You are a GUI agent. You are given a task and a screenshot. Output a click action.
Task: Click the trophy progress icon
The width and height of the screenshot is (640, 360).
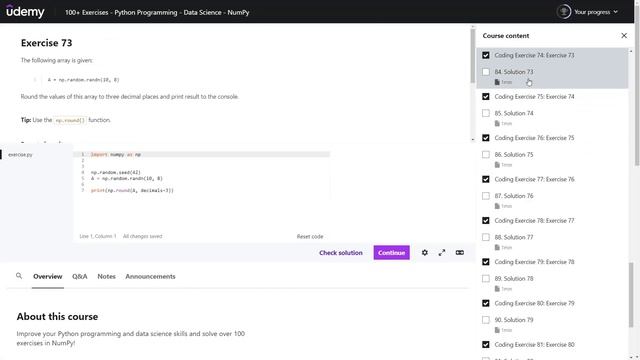pyautogui.click(x=564, y=12)
